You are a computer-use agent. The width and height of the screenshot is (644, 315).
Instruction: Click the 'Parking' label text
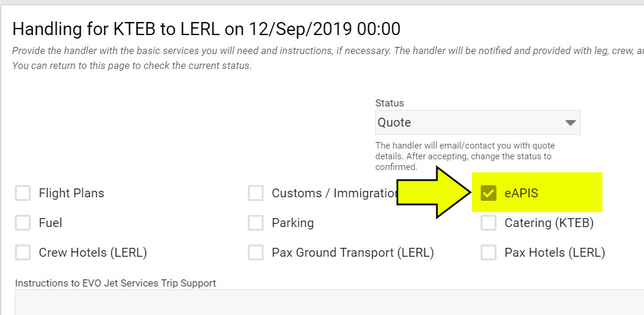point(293,223)
